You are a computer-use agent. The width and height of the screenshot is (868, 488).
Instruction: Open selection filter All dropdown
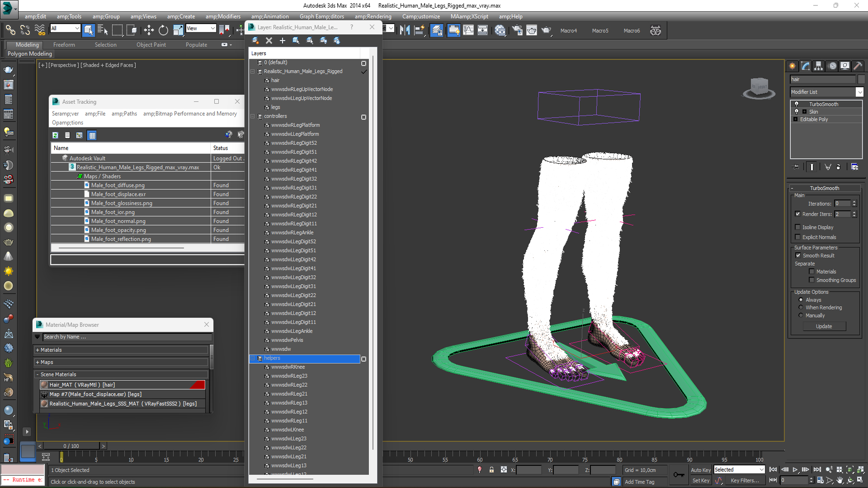[x=76, y=28]
